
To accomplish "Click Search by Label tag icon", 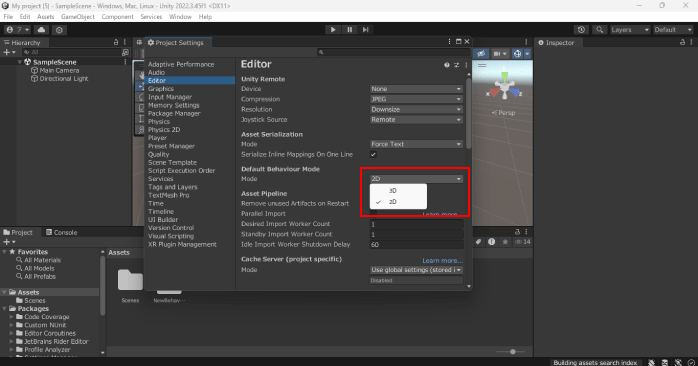I will 478,242.
